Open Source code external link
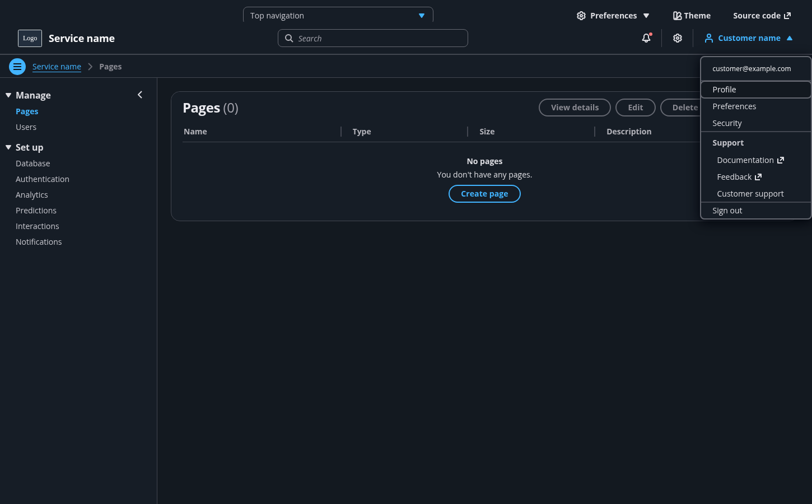This screenshot has width=812, height=504. point(762,16)
